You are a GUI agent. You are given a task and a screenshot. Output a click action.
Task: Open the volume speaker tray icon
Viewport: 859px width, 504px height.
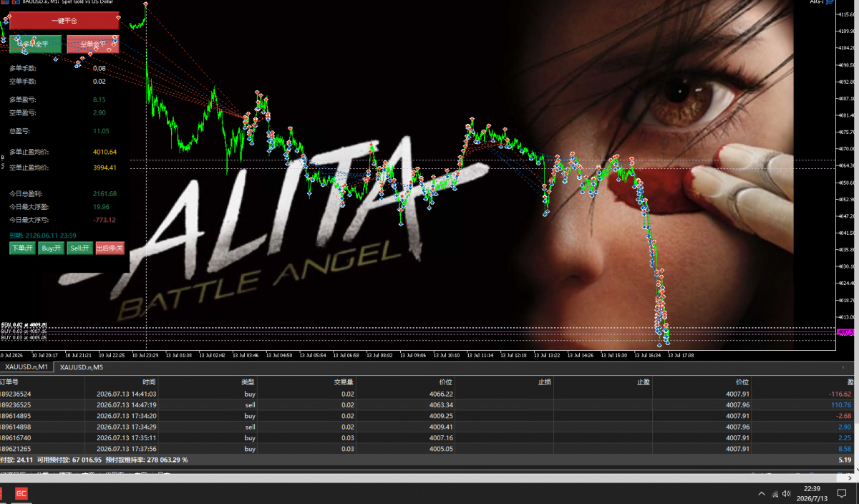[787, 494]
